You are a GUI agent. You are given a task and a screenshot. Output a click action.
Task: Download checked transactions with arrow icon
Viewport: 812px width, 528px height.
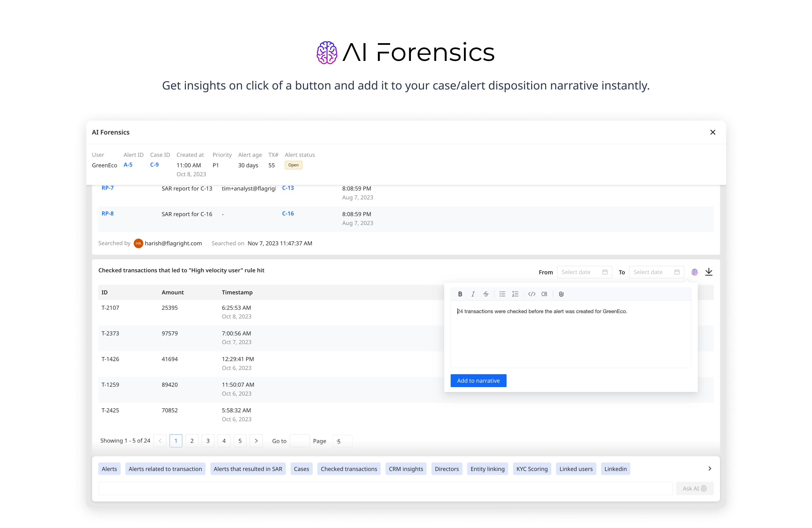click(x=709, y=272)
